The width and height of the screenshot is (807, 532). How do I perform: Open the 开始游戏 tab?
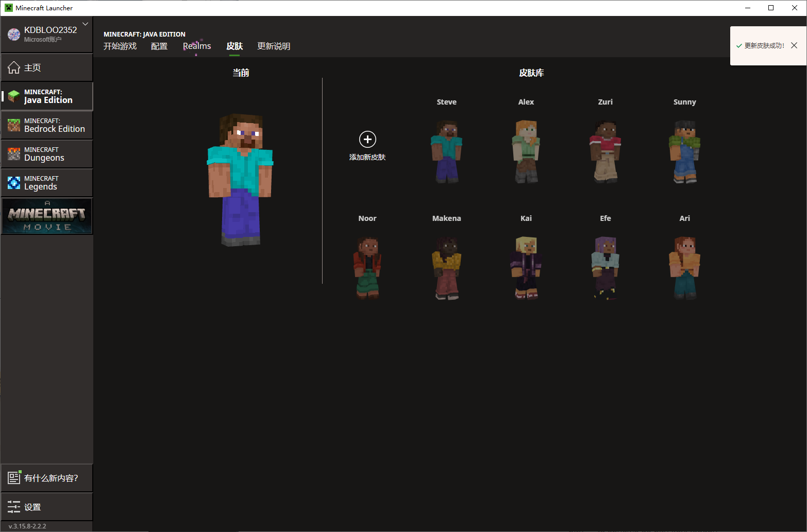120,46
